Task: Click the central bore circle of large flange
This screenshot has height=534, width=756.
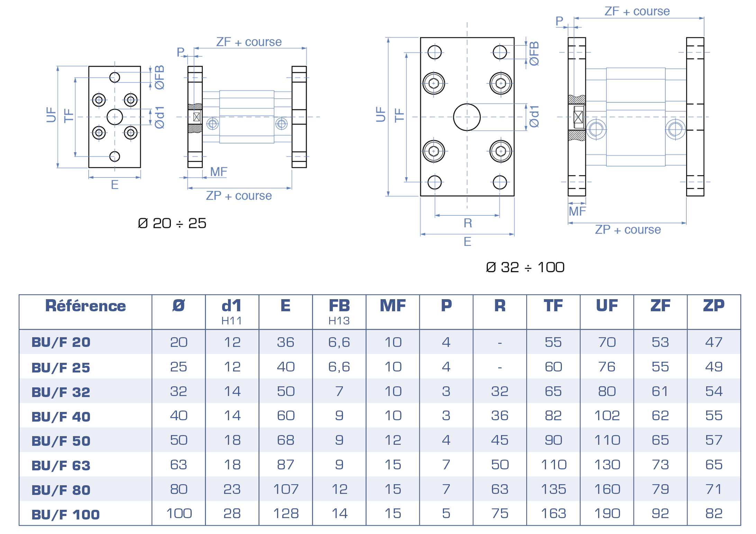Action: (467, 117)
